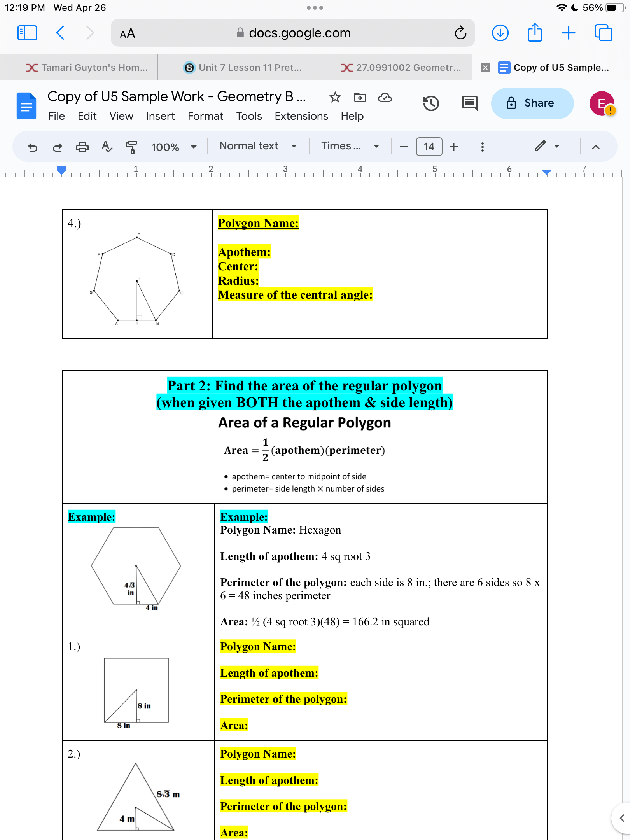
Task: Open version history with the clock icon
Action: tap(431, 103)
